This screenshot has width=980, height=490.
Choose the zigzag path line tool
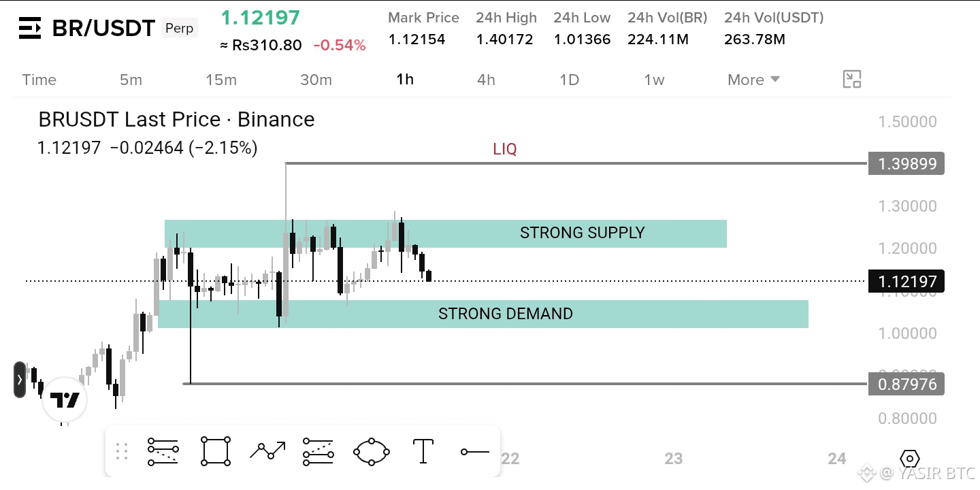[267, 450]
